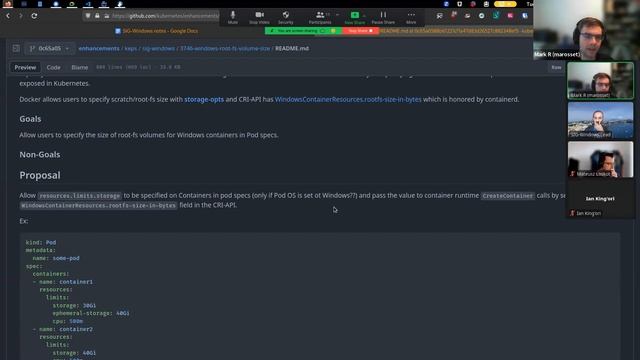Click the red Stop Share button
Screen dimensions: 640x360
[361, 31]
